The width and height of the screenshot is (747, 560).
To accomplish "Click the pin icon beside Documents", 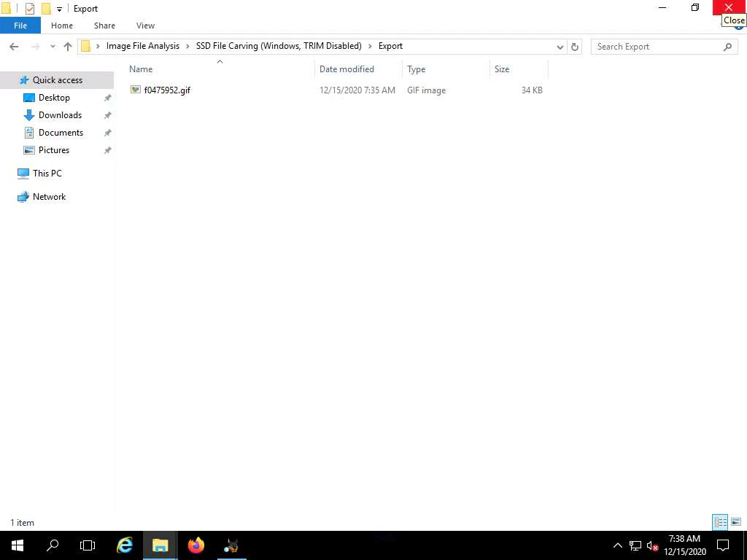I will tap(108, 133).
